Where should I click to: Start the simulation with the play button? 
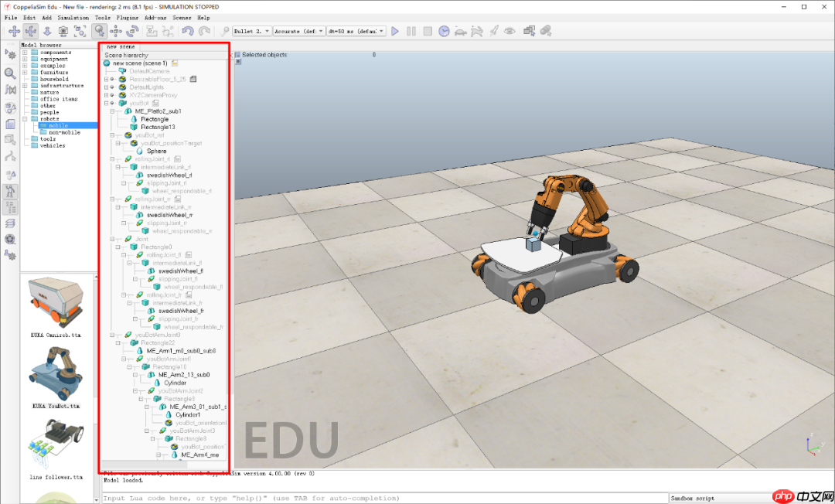coord(395,31)
